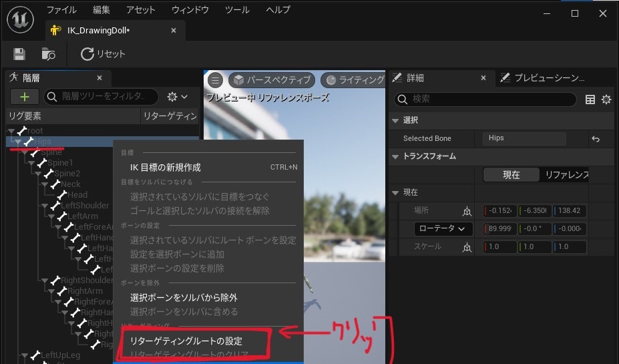
Task: Click the ライティング lit mode button
Action: 353,80
